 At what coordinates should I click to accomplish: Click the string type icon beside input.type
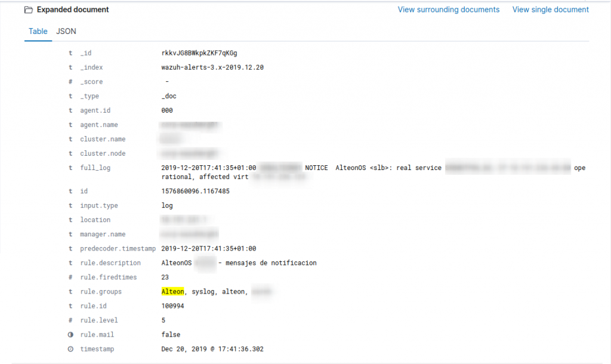coord(70,206)
